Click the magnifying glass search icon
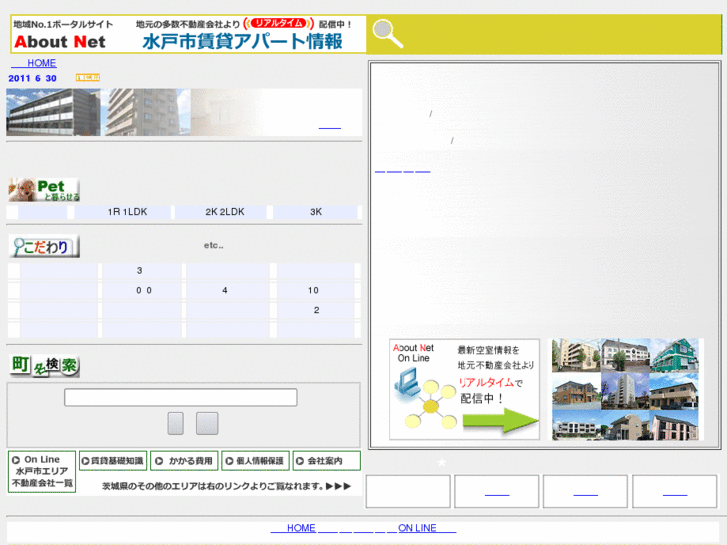 [x=387, y=35]
